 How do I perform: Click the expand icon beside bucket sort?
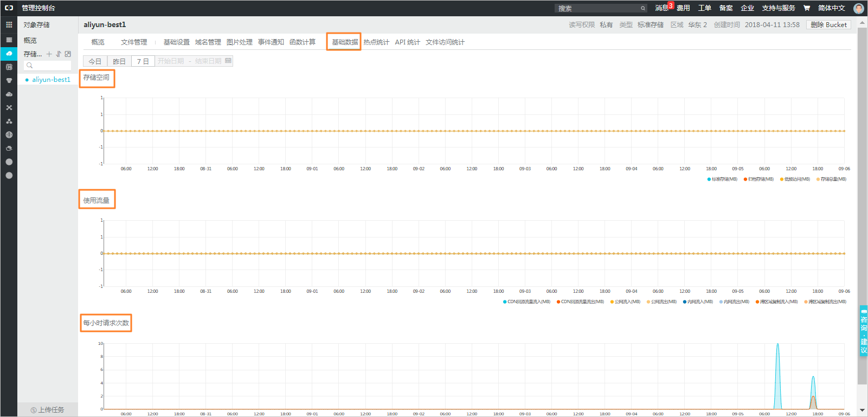68,54
